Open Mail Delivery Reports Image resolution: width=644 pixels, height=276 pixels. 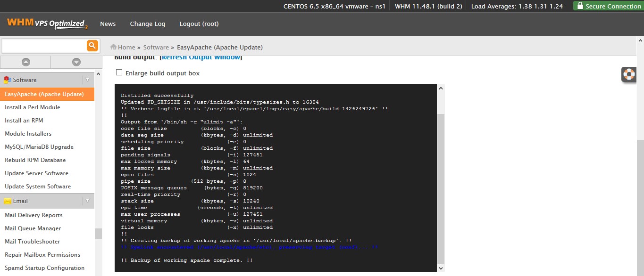(x=33, y=215)
